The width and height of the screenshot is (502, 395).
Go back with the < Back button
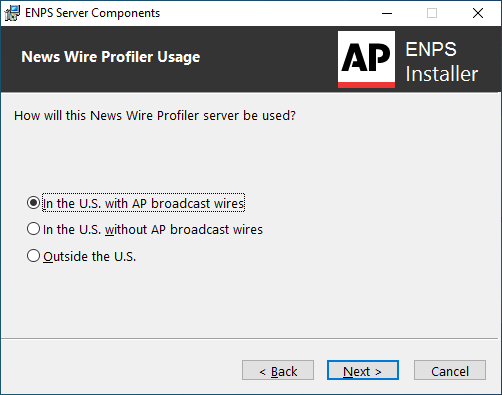pos(278,370)
